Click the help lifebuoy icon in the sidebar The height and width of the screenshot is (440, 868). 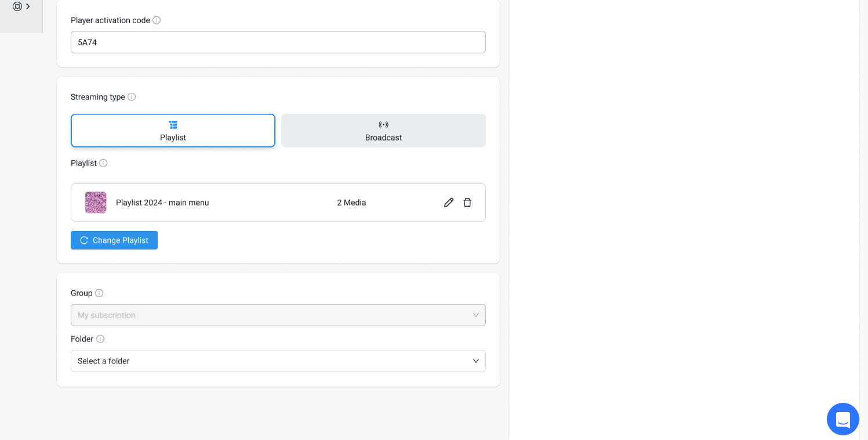(17, 6)
